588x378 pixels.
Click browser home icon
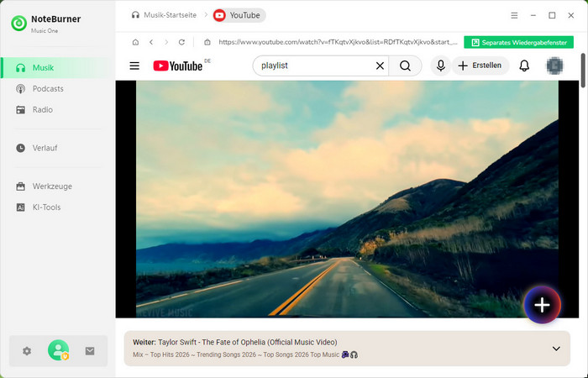(x=136, y=42)
